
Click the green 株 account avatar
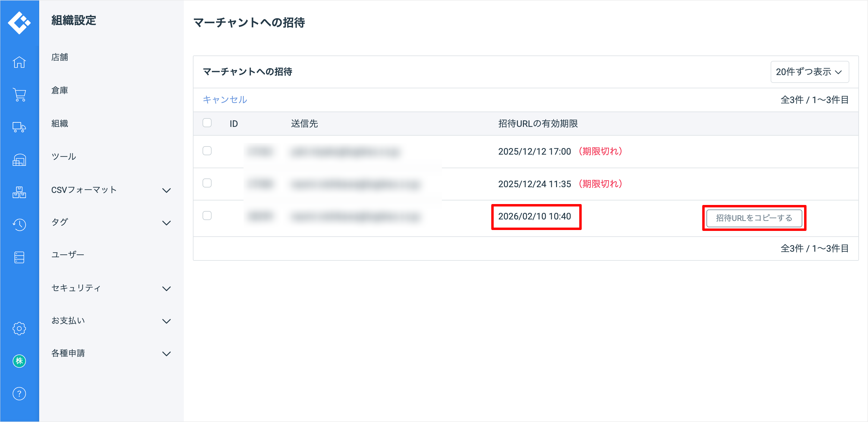pos(19,361)
